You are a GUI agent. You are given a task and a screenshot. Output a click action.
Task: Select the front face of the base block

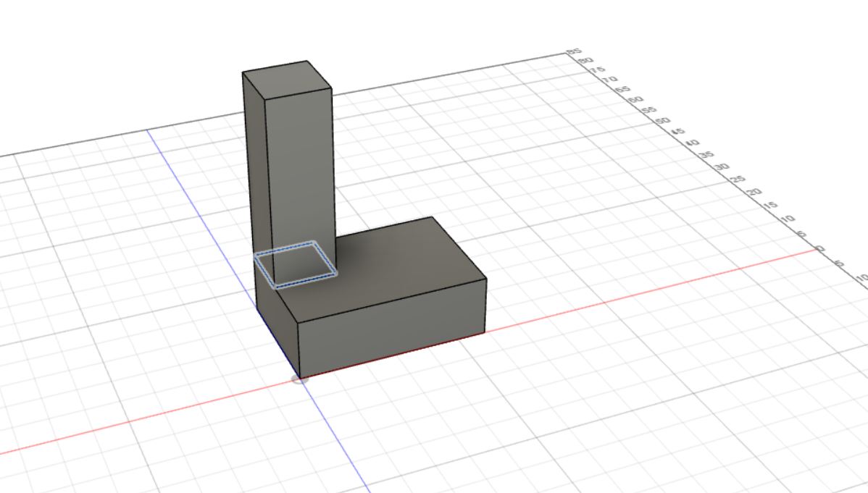[392, 329]
